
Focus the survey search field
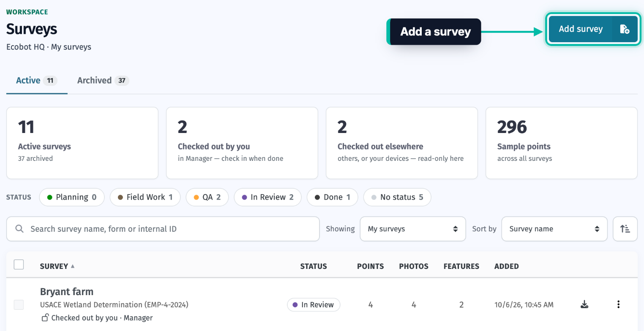tap(163, 229)
